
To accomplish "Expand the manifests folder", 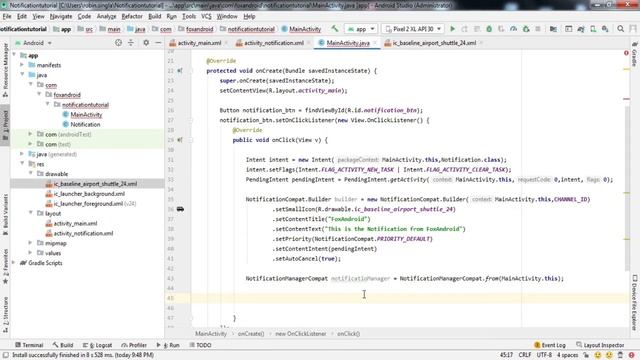I will click(x=22, y=65).
